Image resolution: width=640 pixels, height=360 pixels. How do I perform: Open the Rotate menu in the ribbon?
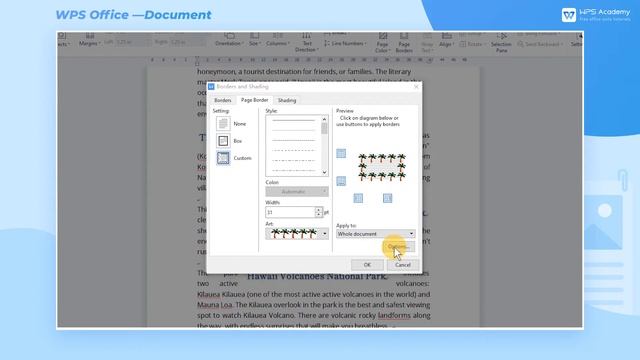click(472, 44)
